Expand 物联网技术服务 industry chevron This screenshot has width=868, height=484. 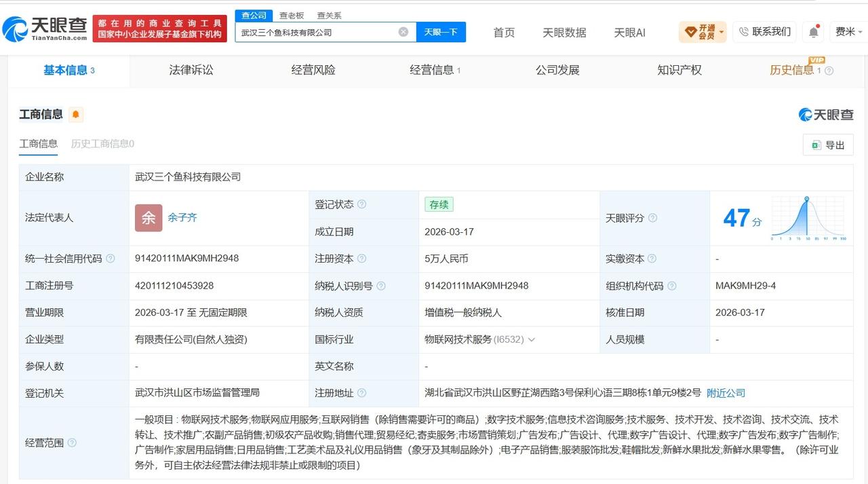pos(532,339)
